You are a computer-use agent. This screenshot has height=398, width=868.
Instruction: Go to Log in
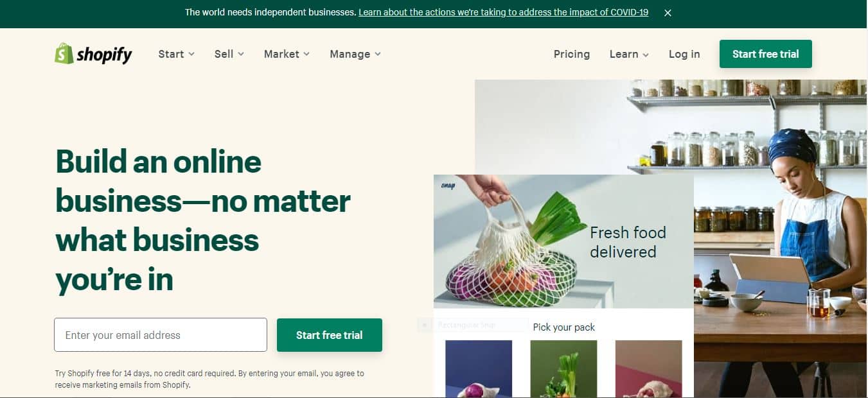[684, 54]
